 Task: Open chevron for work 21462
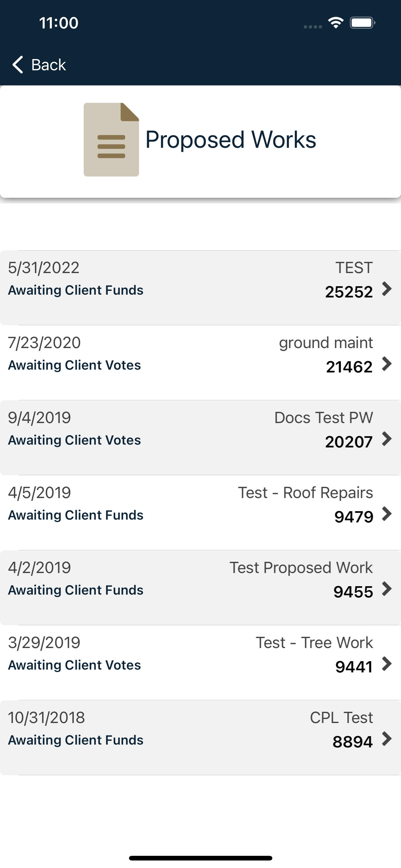coord(387,364)
